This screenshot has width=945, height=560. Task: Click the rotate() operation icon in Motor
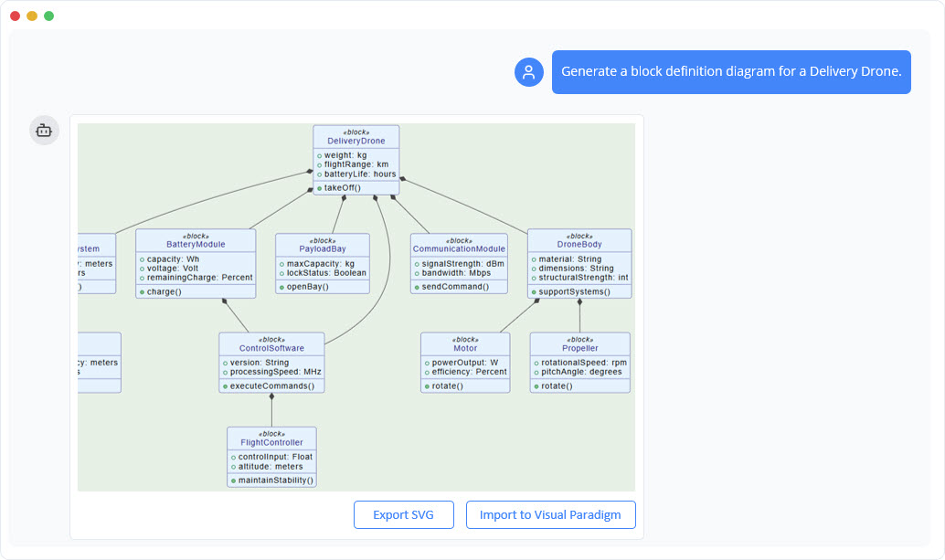[429, 385]
